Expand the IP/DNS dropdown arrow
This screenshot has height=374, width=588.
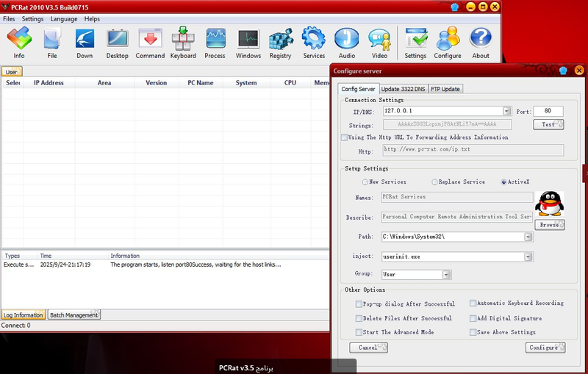pos(506,111)
